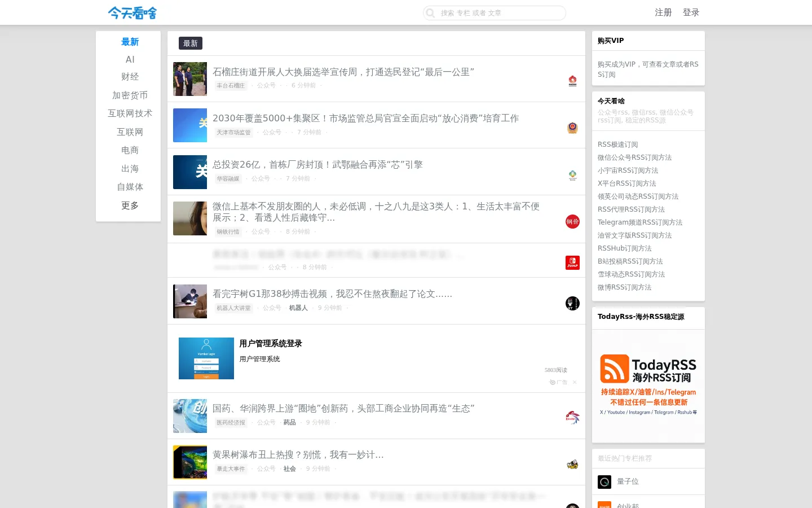Select 最新 in the left sidebar
The height and width of the screenshot is (508, 812).
[130, 42]
